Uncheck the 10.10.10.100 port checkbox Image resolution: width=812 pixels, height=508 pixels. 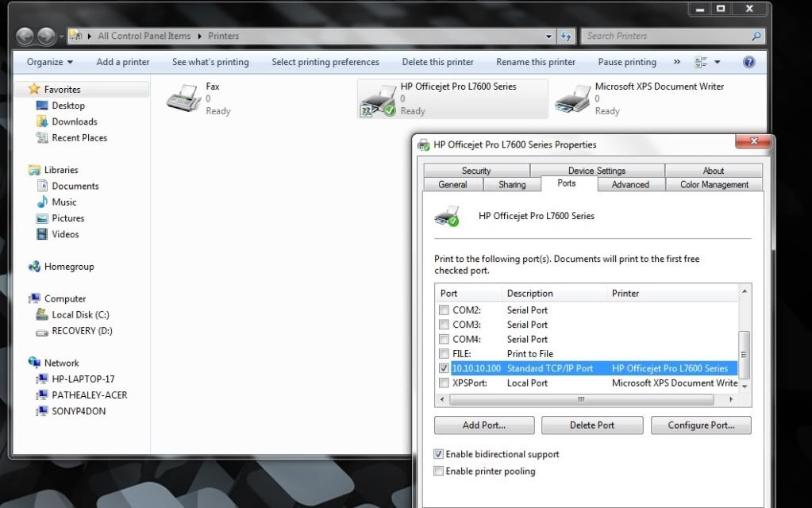[444, 368]
